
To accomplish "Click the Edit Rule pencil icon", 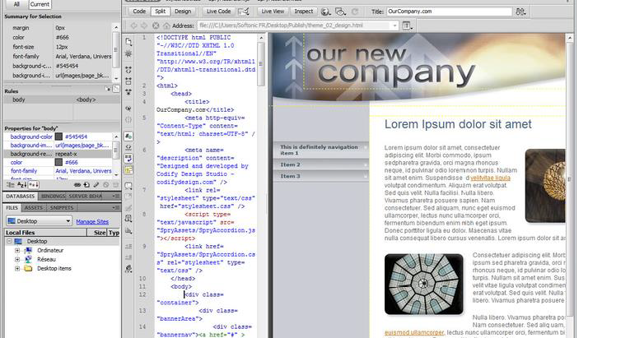I will click(96, 185).
